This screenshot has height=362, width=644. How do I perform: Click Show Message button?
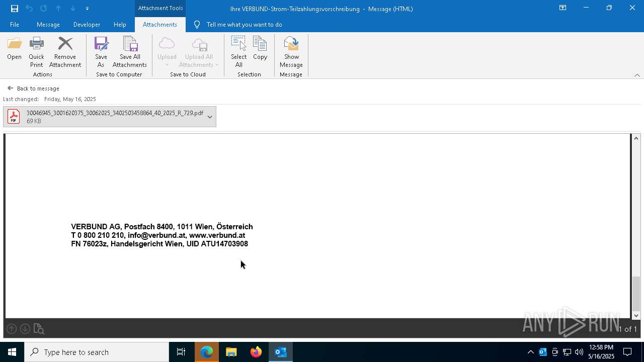pyautogui.click(x=291, y=52)
